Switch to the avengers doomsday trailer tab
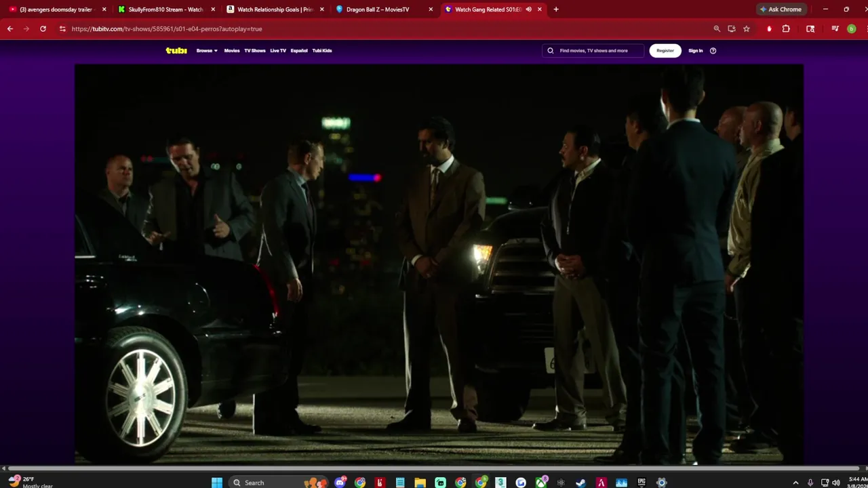The height and width of the screenshot is (488, 868). pyautogui.click(x=56, y=9)
